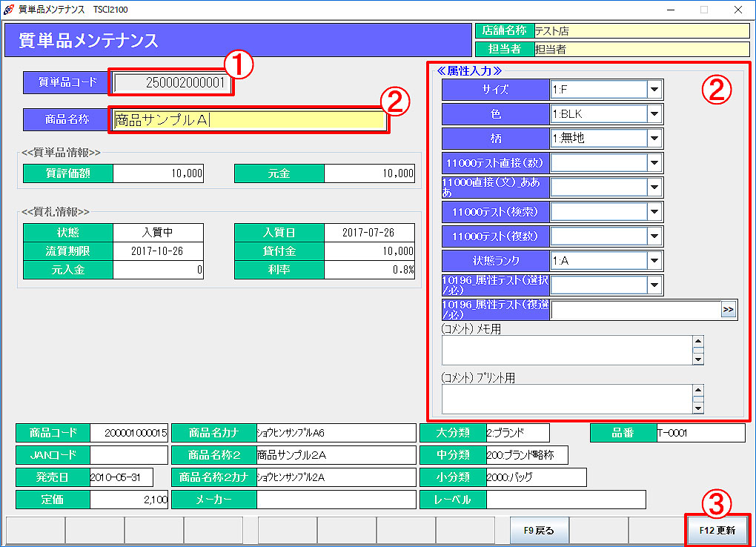756x547 pixels.
Task: Click the 商品名称 text field
Action: [x=249, y=120]
